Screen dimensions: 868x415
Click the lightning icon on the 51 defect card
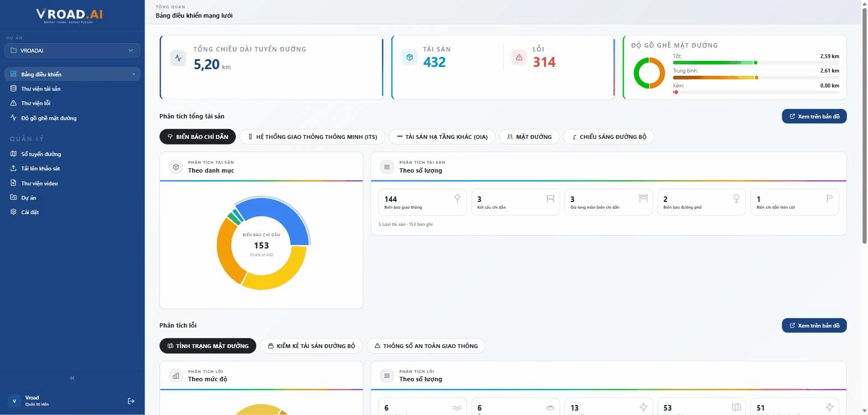coord(829,408)
